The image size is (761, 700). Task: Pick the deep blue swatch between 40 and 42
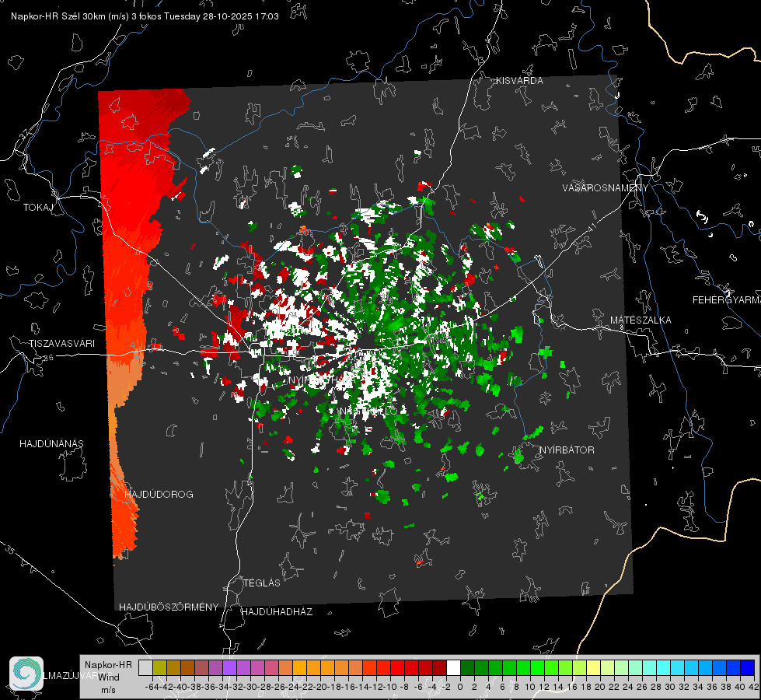(x=748, y=667)
